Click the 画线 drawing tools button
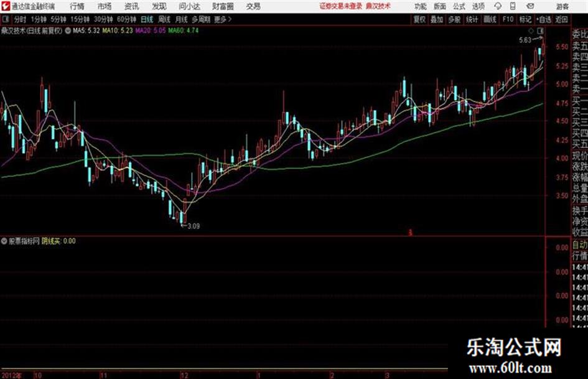This screenshot has width=588, height=379. coord(490,19)
